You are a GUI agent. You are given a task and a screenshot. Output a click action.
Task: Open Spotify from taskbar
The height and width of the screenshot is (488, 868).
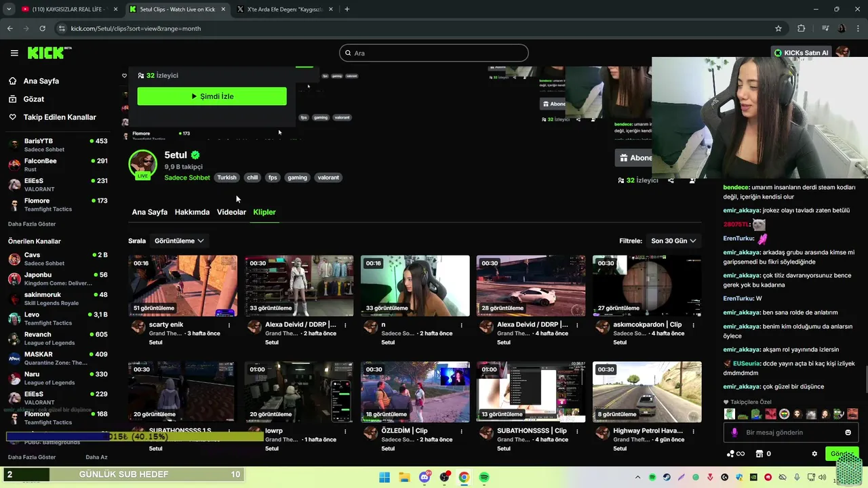coord(484,477)
